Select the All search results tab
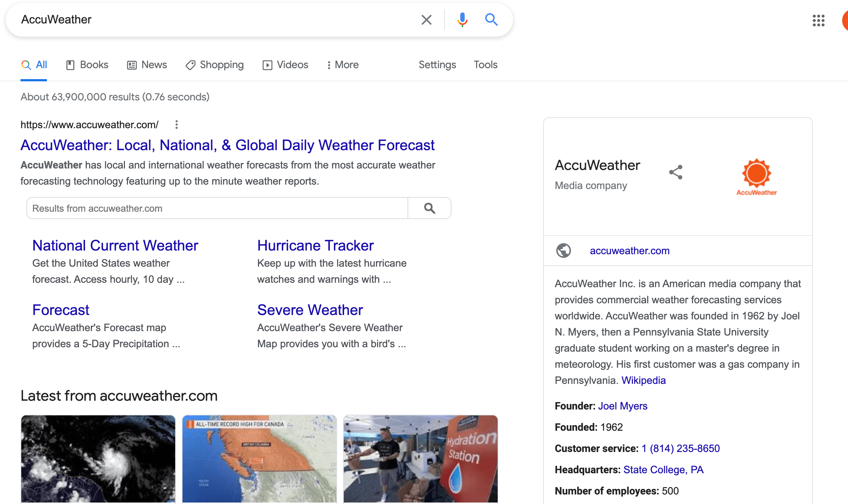 point(34,65)
